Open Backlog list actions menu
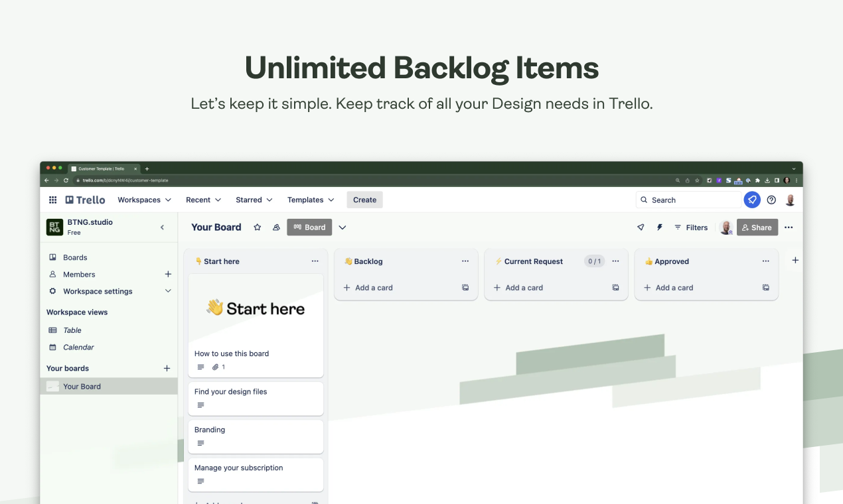Viewport: 843px width, 504px height. 465,261
